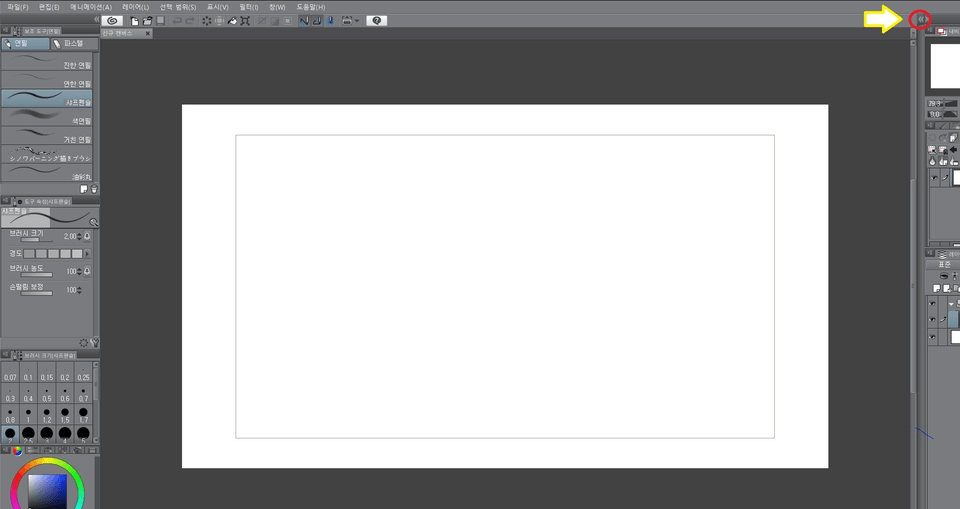The image size is (960, 509).
Task: Open Clip Studio launcher spiral icon
Action: click(x=112, y=20)
